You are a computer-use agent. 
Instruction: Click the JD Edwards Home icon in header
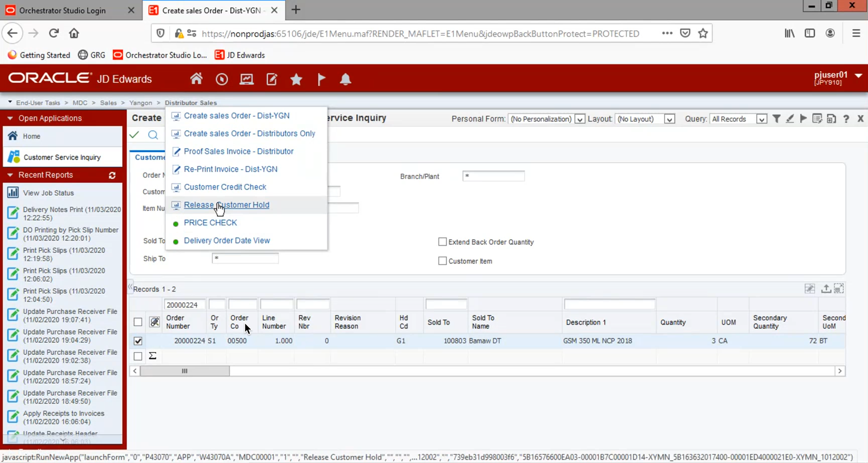click(196, 79)
